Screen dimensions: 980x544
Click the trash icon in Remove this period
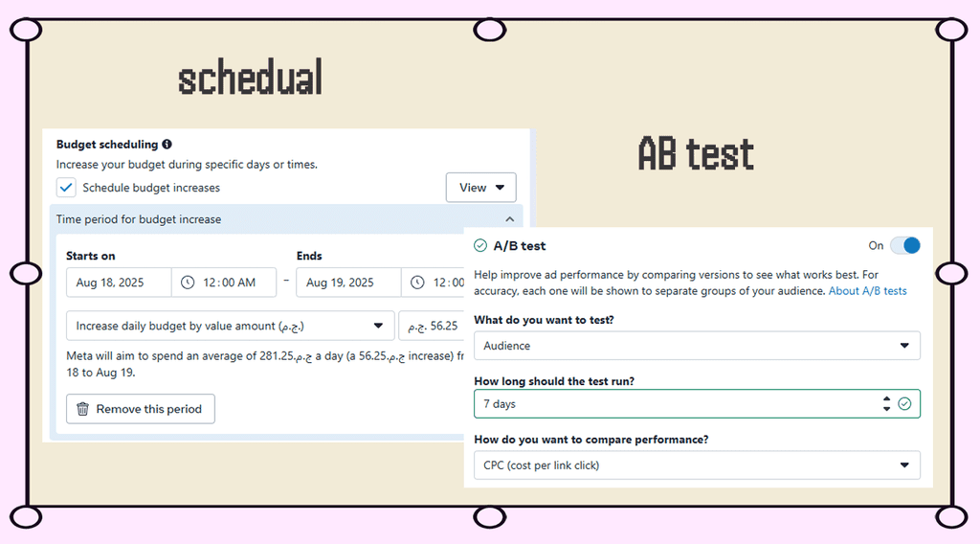pos(82,409)
